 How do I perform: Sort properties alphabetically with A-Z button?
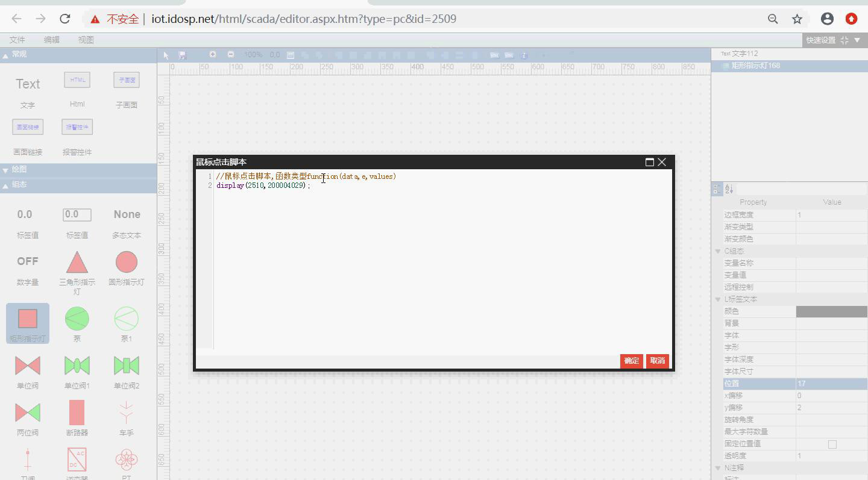(728, 189)
